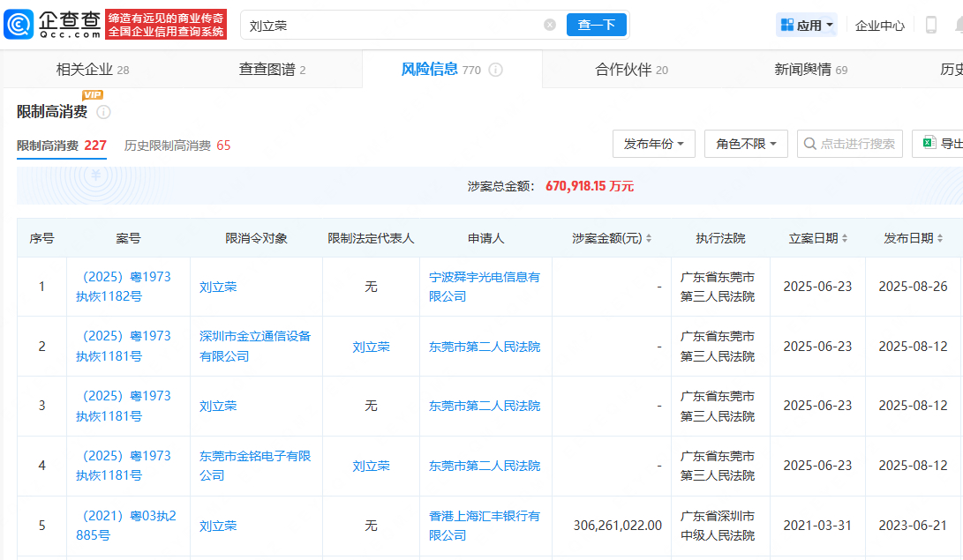This screenshot has width=963, height=560.
Task: Open the 新闻舆情 tab
Action: 810,70
